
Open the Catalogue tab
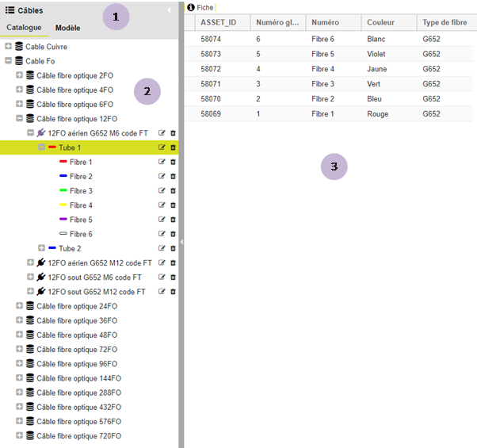click(x=24, y=28)
